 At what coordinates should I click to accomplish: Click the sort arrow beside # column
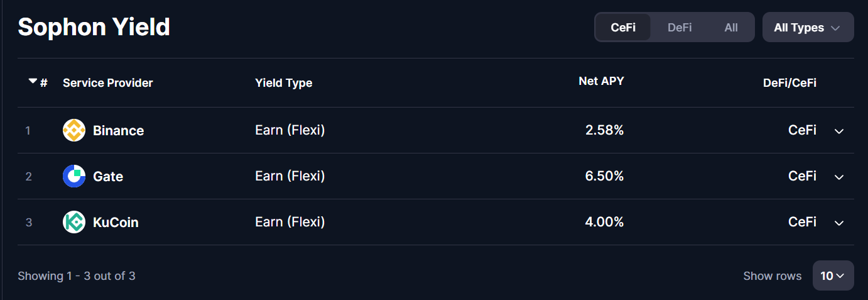[33, 81]
